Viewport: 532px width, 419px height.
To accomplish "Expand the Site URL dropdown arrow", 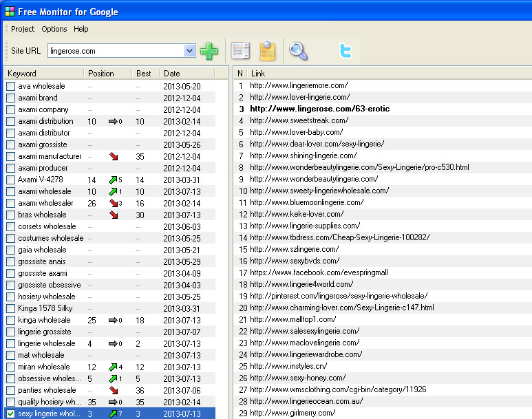I will (190, 51).
